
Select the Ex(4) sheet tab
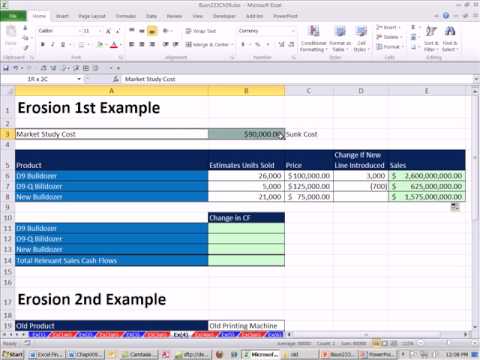pyautogui.click(x=181, y=334)
